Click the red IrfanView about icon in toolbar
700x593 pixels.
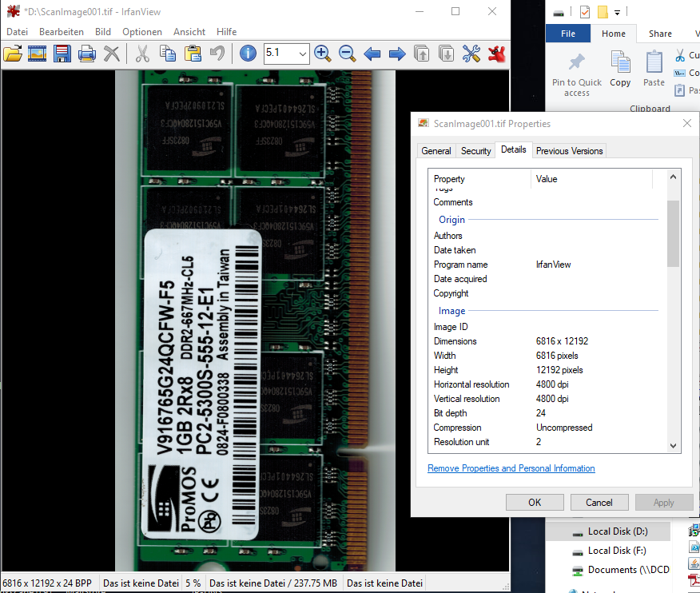(496, 54)
